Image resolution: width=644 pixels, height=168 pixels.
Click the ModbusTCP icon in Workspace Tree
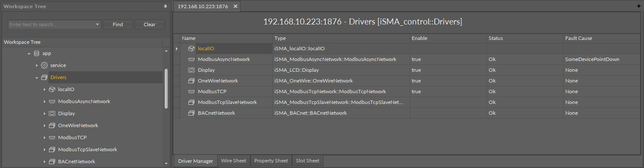pos(52,137)
